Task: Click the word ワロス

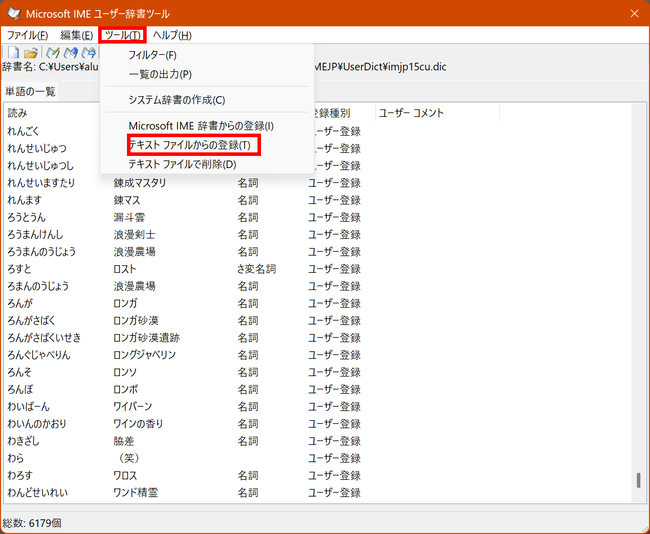Action: (125, 476)
